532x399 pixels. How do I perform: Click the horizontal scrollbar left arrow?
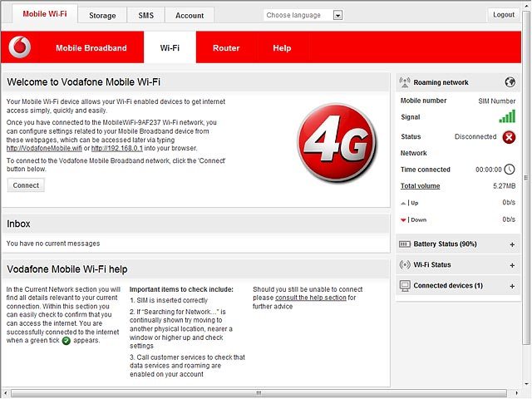(6, 393)
